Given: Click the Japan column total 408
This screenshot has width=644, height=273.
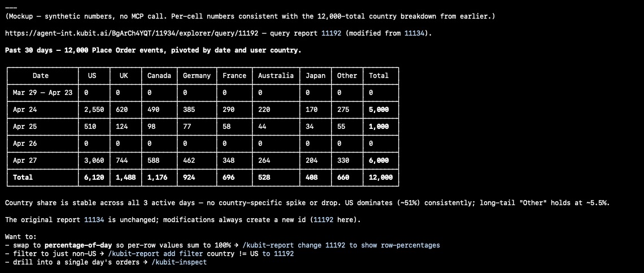Looking at the screenshot, I should pyautogui.click(x=312, y=177).
